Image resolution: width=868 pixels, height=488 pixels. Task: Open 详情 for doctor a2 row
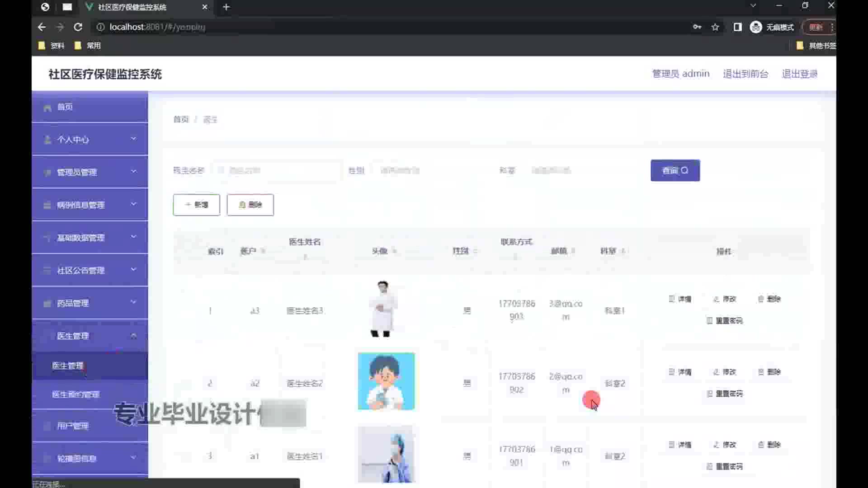point(680,372)
